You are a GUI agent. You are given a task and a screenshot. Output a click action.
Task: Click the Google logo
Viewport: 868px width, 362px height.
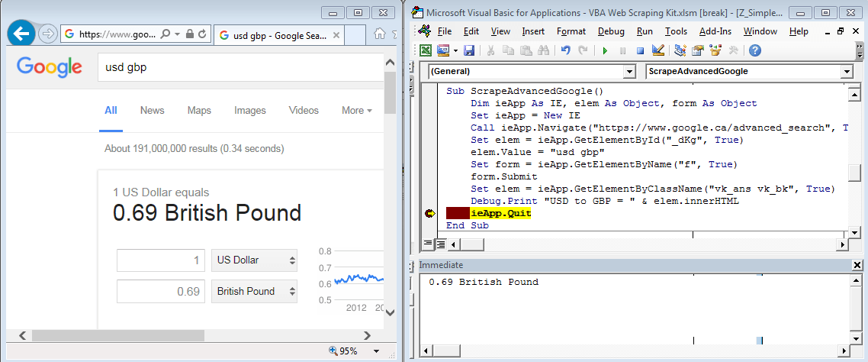pos(50,67)
